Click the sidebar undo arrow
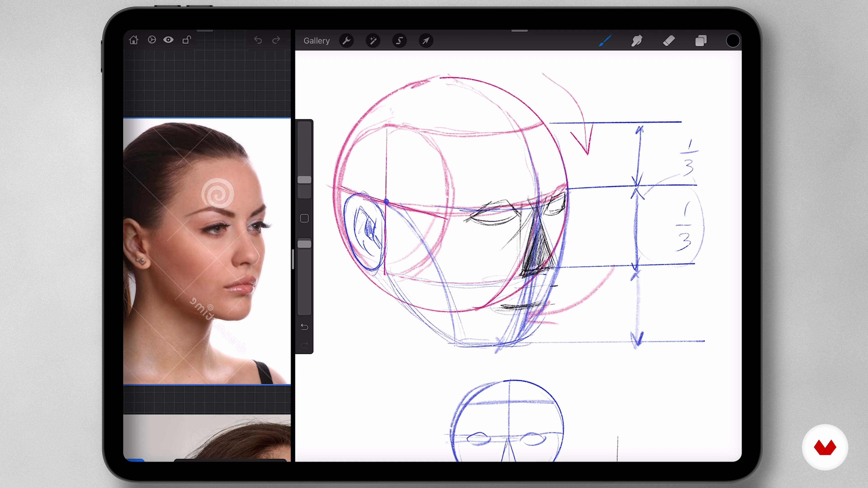This screenshot has height=488, width=868. click(304, 327)
